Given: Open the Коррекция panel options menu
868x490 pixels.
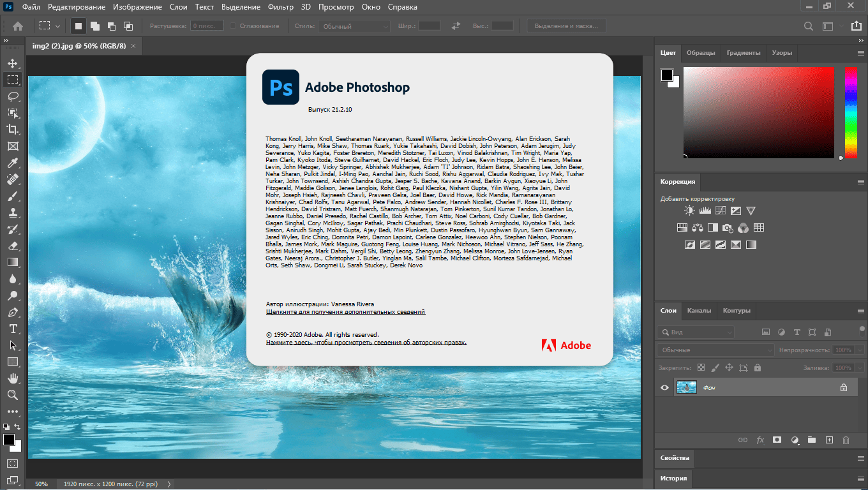Looking at the screenshot, I should click(860, 182).
